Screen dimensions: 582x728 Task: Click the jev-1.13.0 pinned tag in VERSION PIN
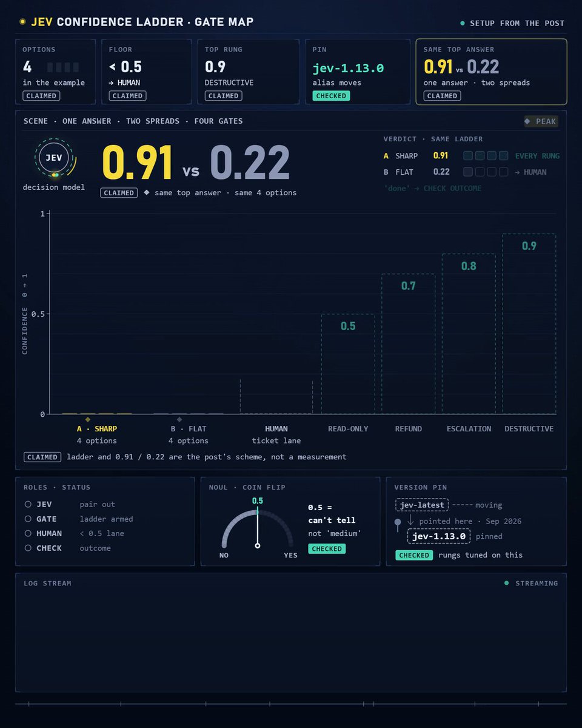pyautogui.click(x=438, y=536)
